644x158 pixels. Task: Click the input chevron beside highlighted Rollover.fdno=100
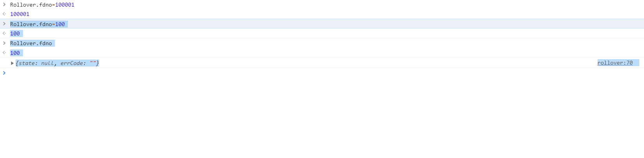4,24
